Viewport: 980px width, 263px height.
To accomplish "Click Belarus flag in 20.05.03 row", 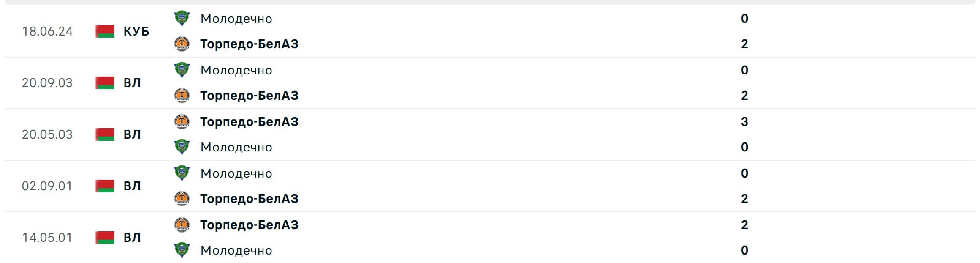I will 105,134.
